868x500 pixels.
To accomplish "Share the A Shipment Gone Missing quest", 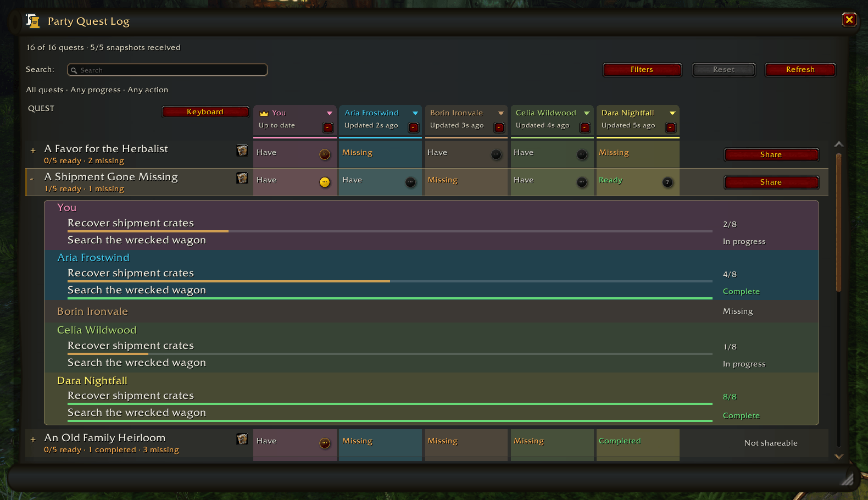I will (x=771, y=182).
